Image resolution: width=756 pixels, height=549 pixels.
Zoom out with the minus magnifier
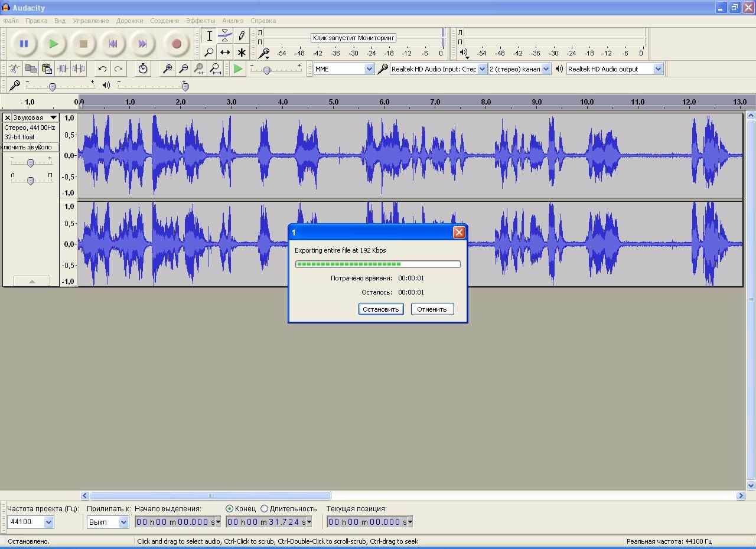(184, 68)
